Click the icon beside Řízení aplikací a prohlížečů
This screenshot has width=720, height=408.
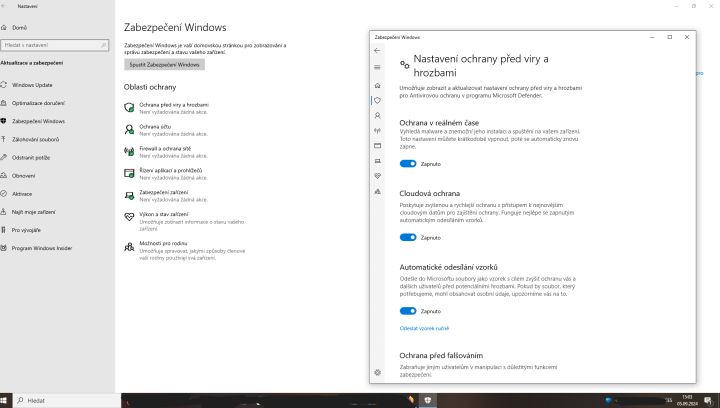tap(129, 173)
